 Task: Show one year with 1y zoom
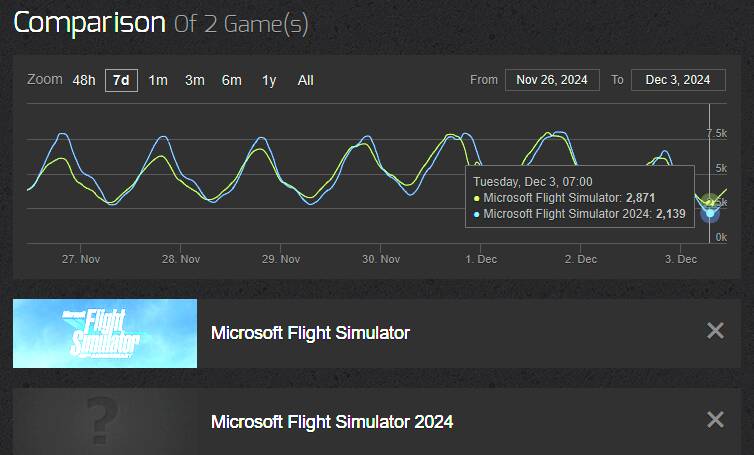coord(269,80)
